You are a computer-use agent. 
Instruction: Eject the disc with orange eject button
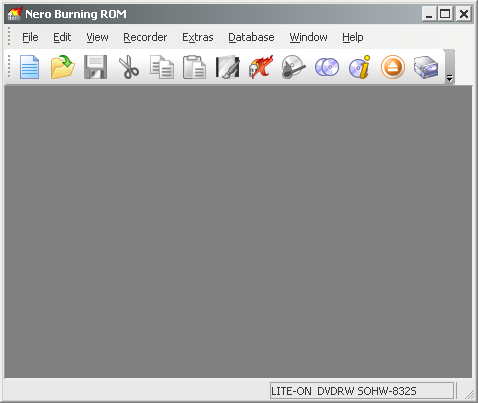(x=393, y=67)
